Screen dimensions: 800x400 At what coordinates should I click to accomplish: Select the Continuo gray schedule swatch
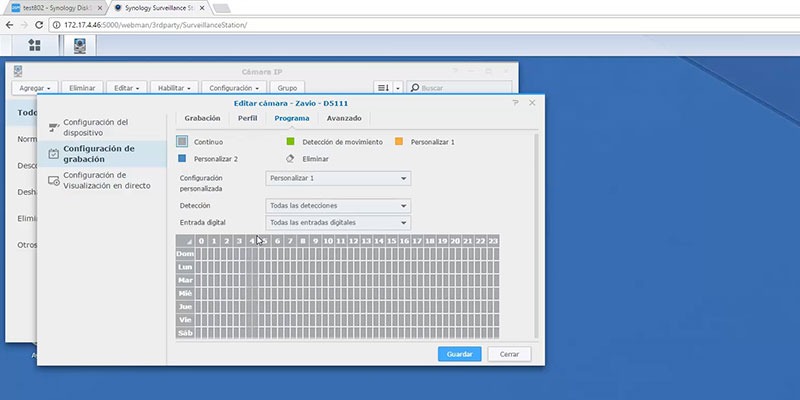182,142
